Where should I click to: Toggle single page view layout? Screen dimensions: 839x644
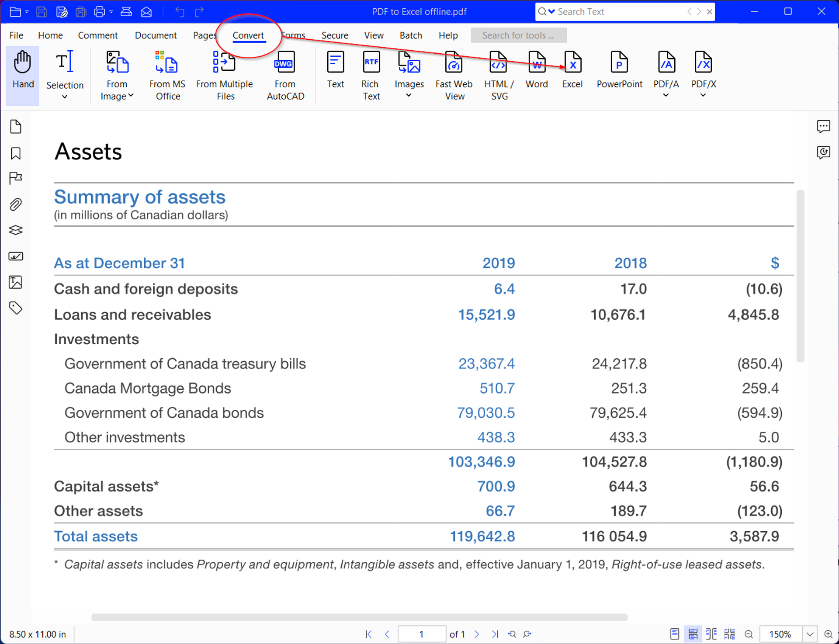(x=674, y=634)
